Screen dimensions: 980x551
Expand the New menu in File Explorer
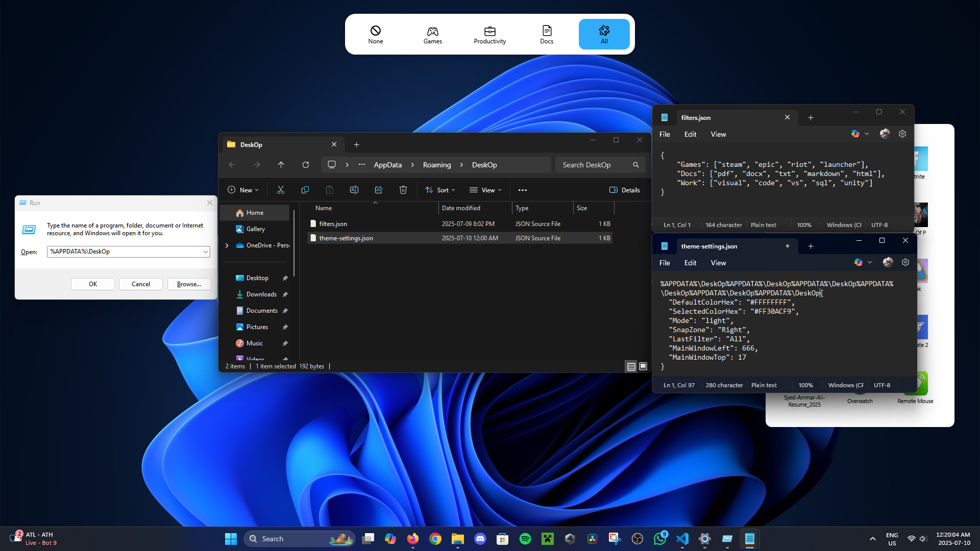click(x=243, y=189)
